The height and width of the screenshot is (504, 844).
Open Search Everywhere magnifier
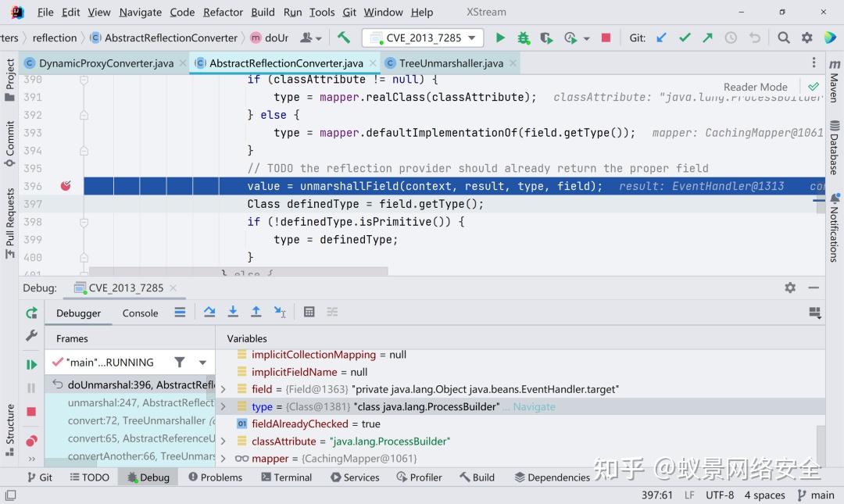[x=783, y=37]
